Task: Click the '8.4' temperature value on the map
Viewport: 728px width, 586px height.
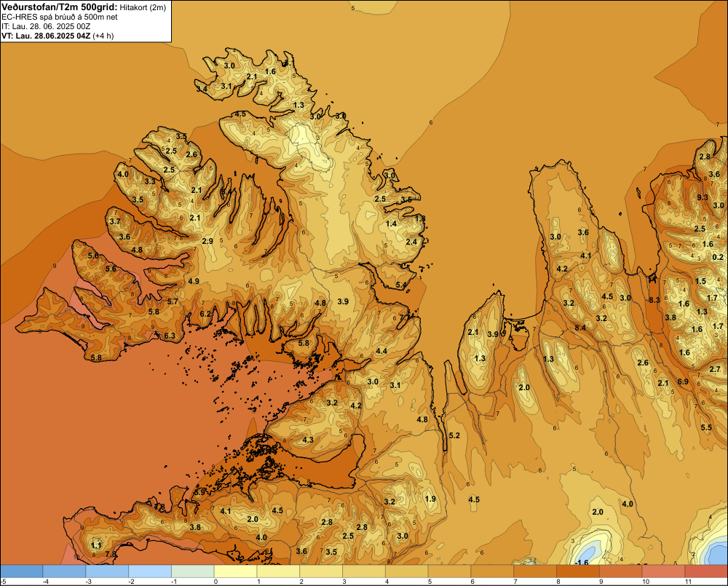Action: tap(580, 328)
